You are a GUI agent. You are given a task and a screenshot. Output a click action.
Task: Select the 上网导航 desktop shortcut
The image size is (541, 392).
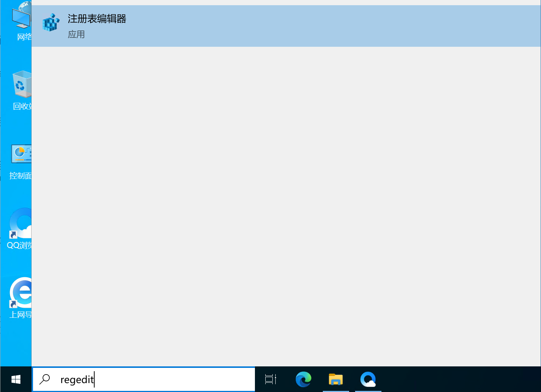[20, 298]
